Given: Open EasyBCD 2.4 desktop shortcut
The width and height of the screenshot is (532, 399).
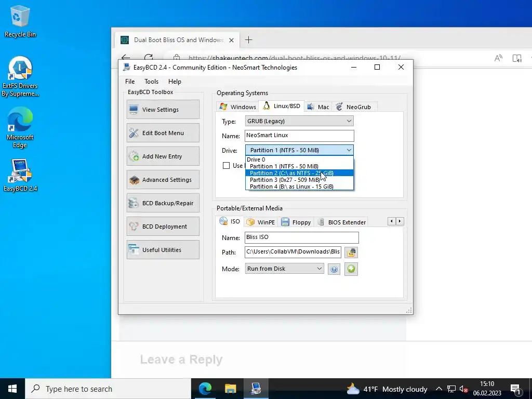Looking at the screenshot, I should pyautogui.click(x=20, y=176).
